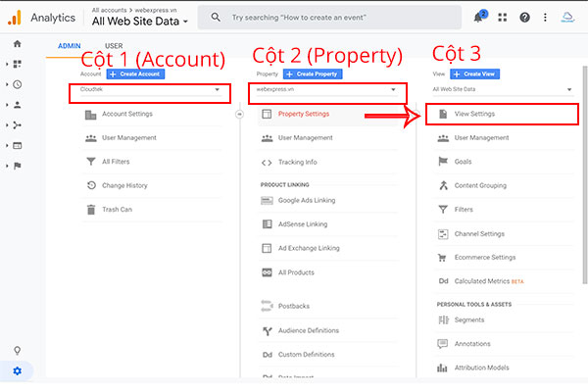This screenshot has width=588, height=392.
Task: Select the ADMIN tab
Action: (x=70, y=45)
